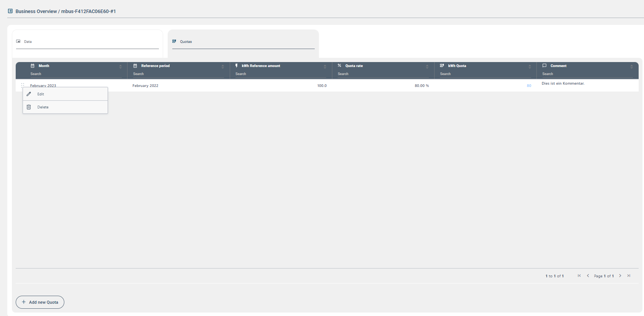Sort by the Month column arrows
Image resolution: width=644 pixels, height=316 pixels.
coord(121,66)
